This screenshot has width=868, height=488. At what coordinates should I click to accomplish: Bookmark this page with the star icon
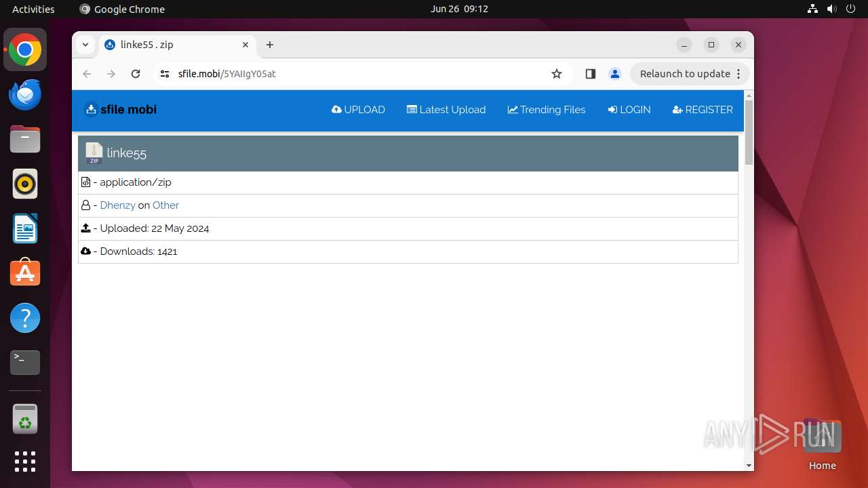[557, 74]
